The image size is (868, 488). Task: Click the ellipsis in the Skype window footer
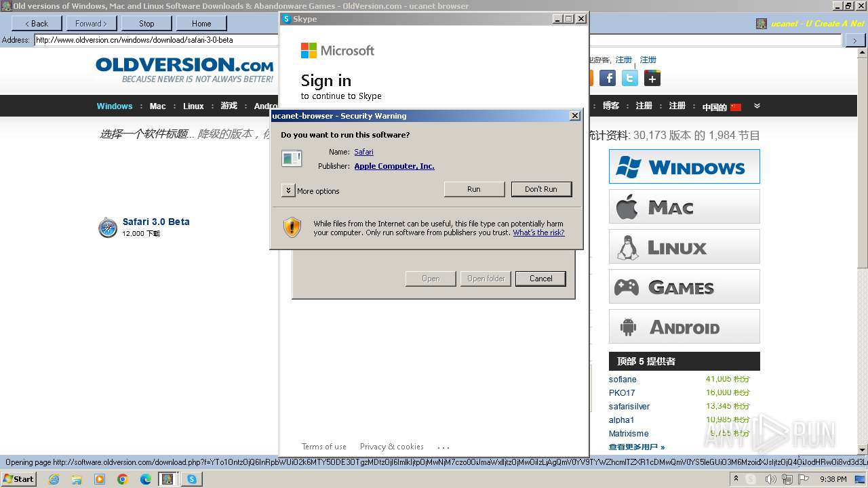(443, 447)
